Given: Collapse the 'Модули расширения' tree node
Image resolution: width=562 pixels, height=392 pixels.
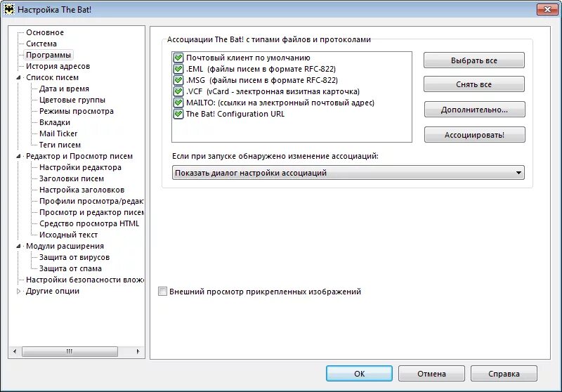Looking at the screenshot, I should (19, 246).
